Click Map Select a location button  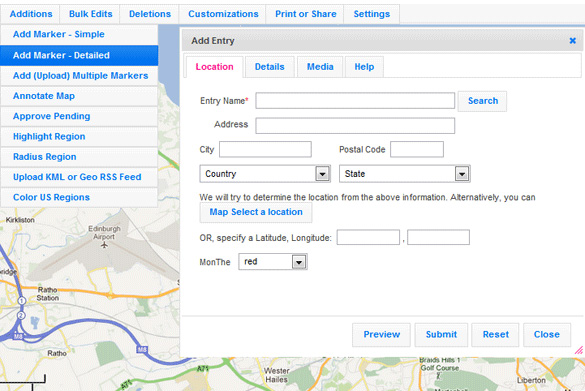coord(256,212)
